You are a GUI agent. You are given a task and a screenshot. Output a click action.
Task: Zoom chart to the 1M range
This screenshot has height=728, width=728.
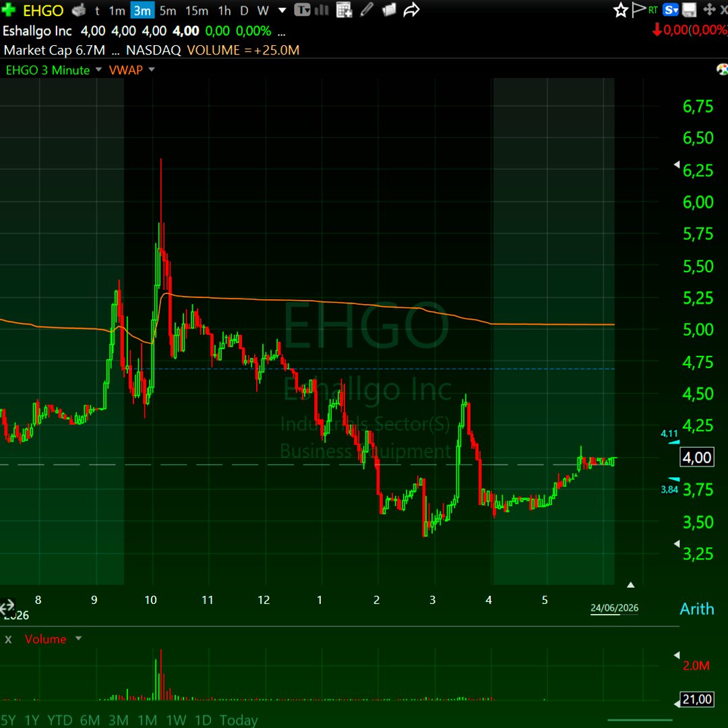pos(147,720)
